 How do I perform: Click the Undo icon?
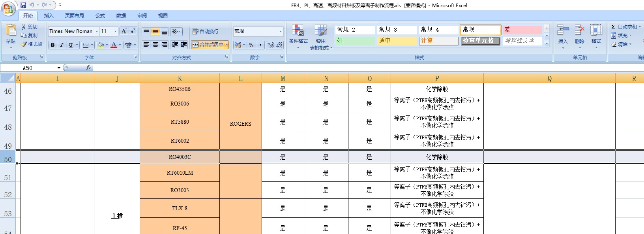click(32, 5)
